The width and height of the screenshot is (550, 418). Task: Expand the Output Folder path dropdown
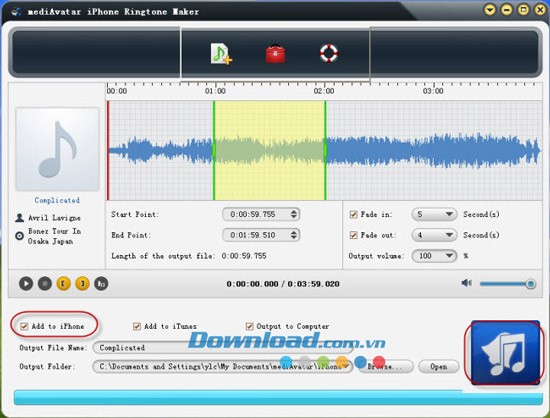click(346, 366)
